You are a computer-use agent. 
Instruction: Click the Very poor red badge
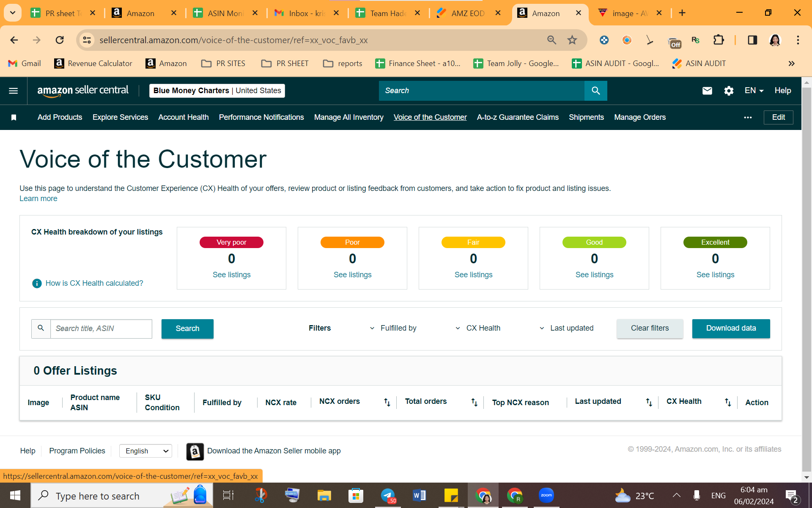[231, 242]
